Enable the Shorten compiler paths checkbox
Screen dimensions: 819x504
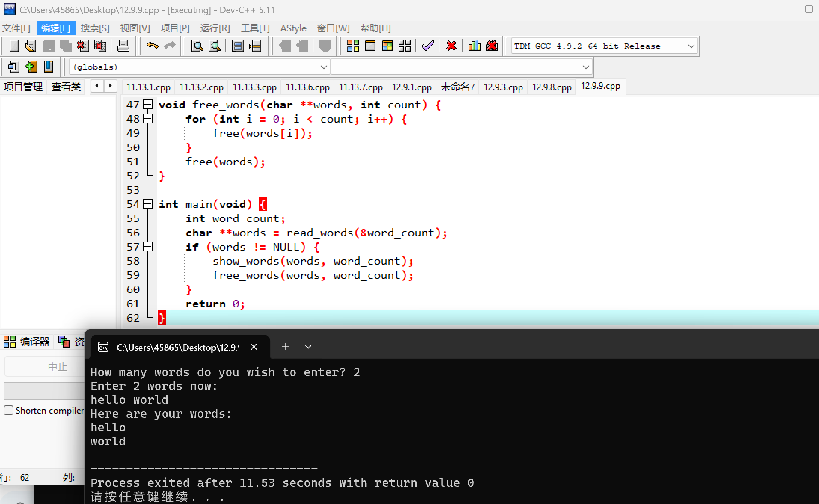[9, 410]
